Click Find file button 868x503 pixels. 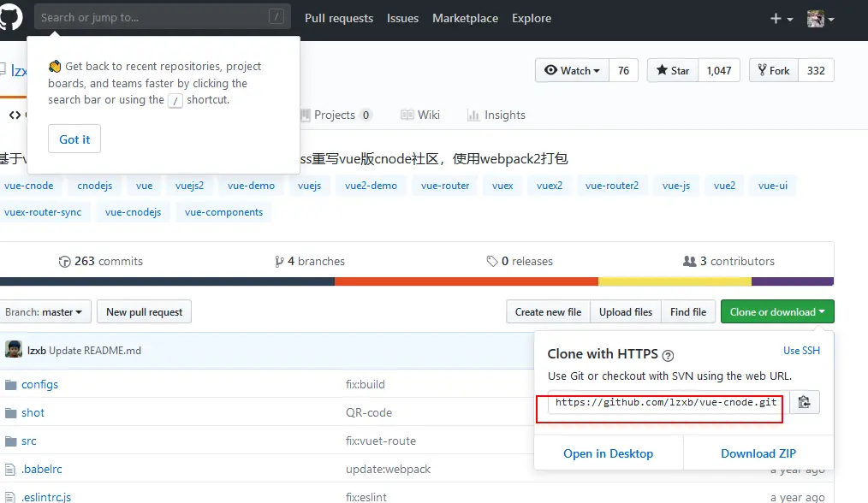[688, 311]
